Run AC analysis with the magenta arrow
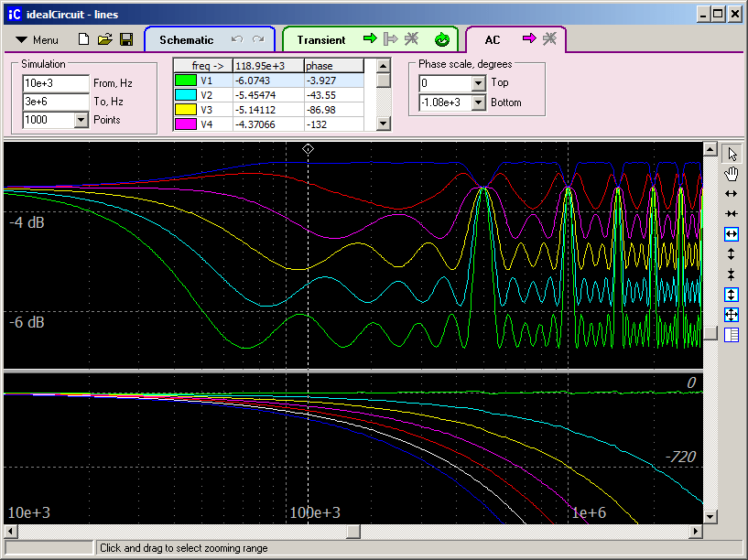Screen dimensions: 748x560 (x=529, y=39)
